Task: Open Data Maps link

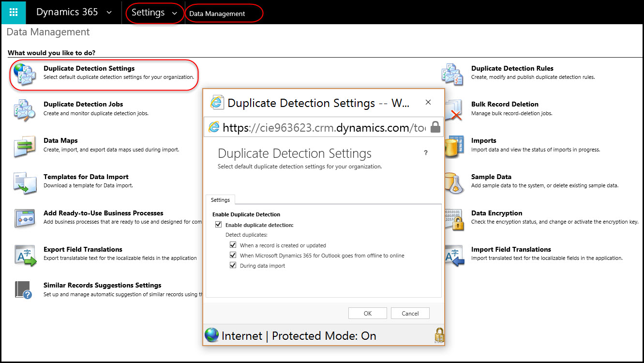Action: pos(60,140)
